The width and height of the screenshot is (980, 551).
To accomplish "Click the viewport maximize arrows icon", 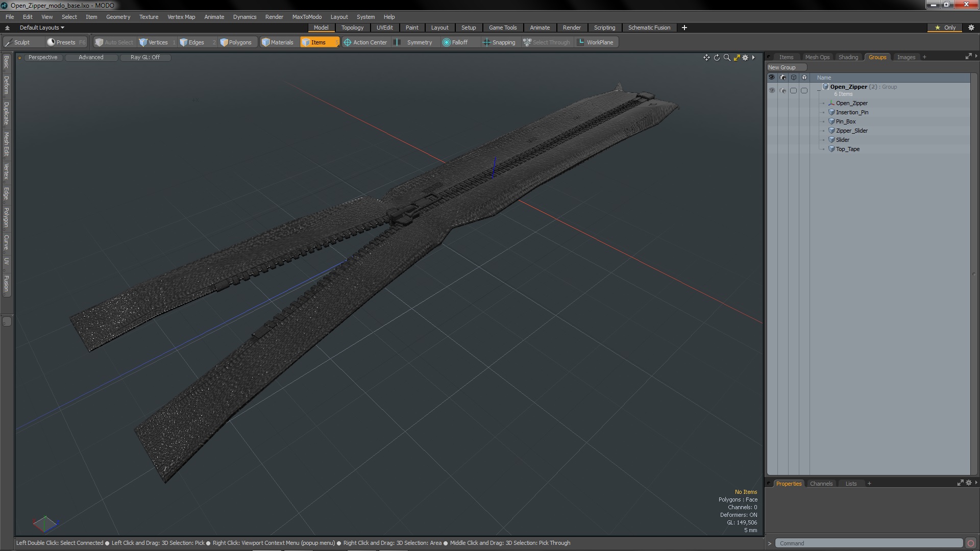I will click(737, 58).
